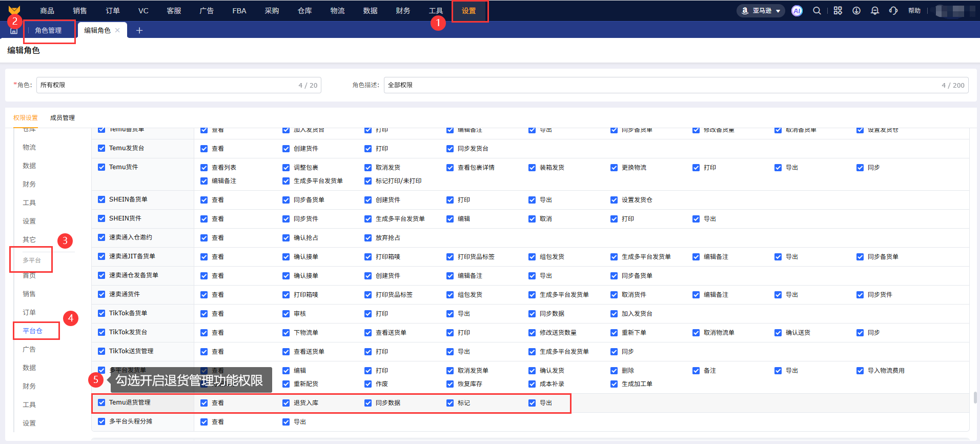Viewport: 980px width, 444px height.
Task: Switch to the 编辑角色 tab
Action: 97,30
